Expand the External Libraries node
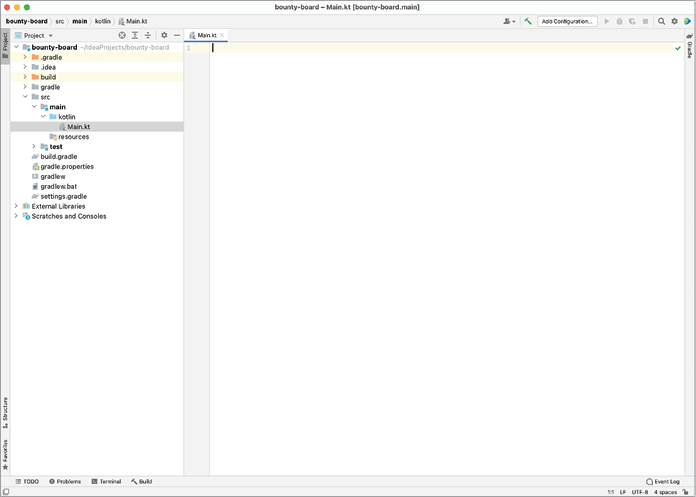This screenshot has width=696, height=497. pos(16,206)
